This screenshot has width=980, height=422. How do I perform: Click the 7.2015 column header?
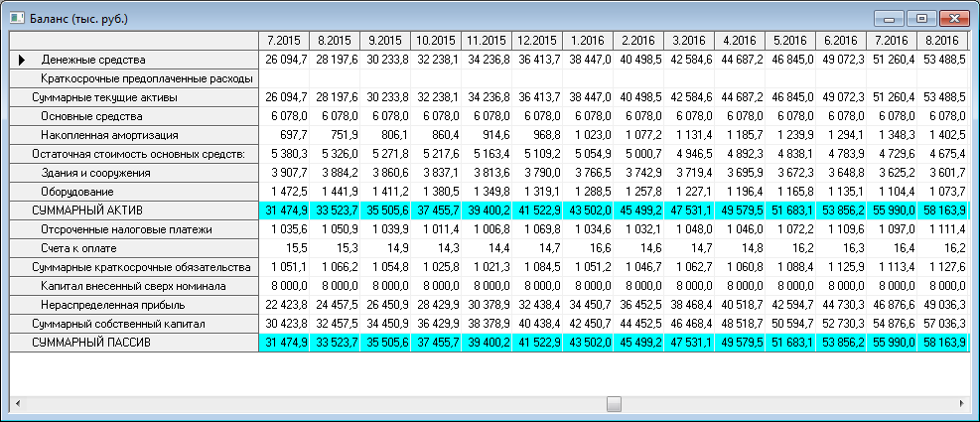coord(284,41)
